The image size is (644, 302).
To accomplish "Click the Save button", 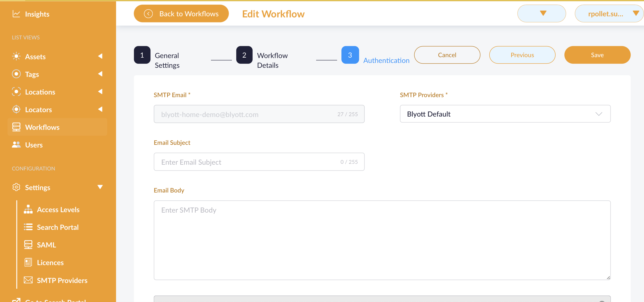I will (x=597, y=55).
